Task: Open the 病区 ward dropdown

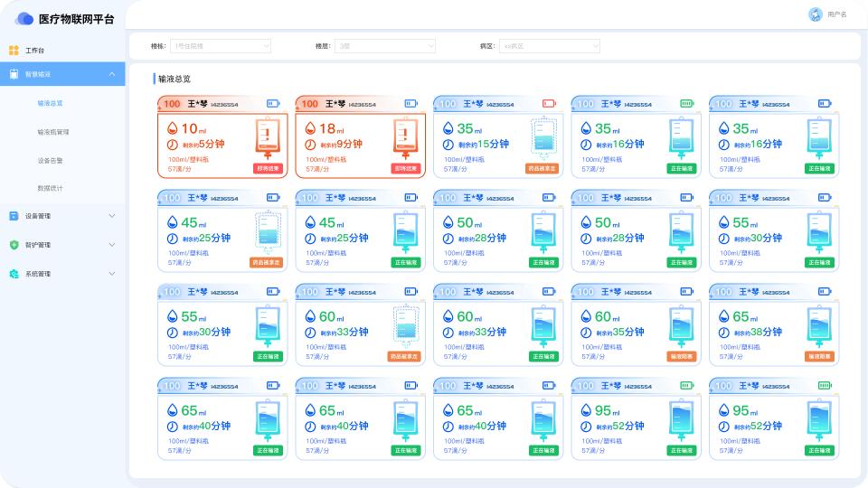Action: [551, 46]
